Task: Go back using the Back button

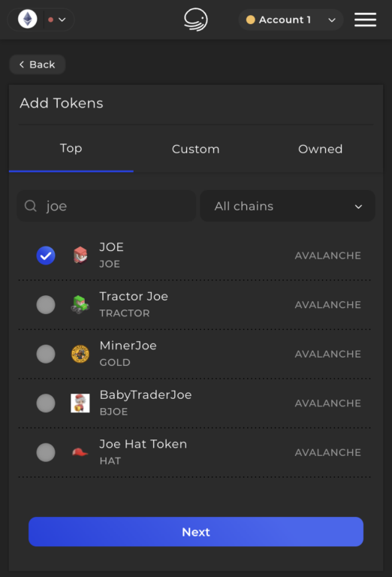Action: click(x=37, y=65)
